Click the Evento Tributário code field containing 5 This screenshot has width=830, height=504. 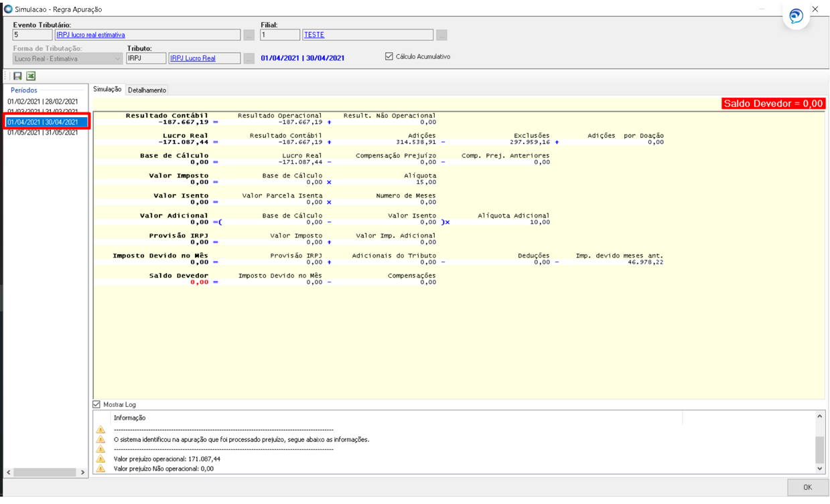click(32, 35)
